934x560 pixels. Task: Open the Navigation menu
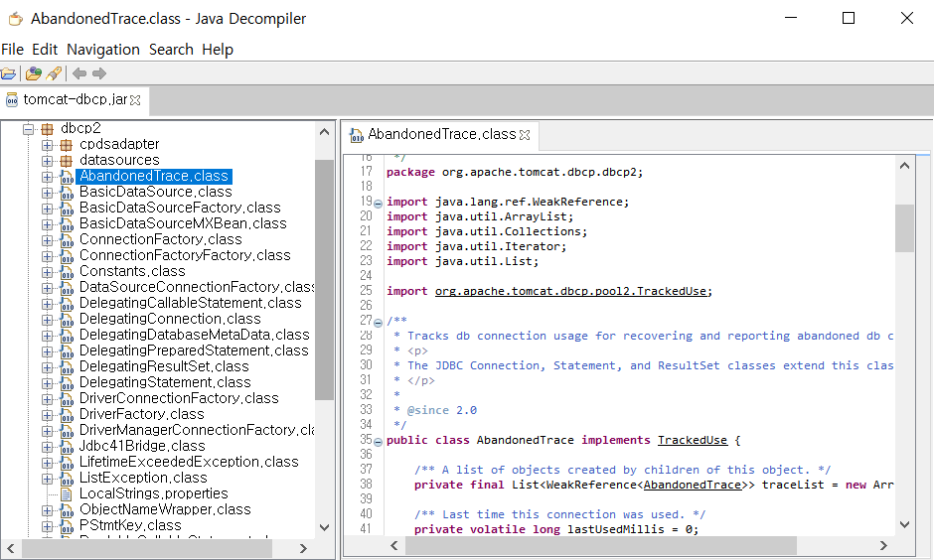(103, 50)
